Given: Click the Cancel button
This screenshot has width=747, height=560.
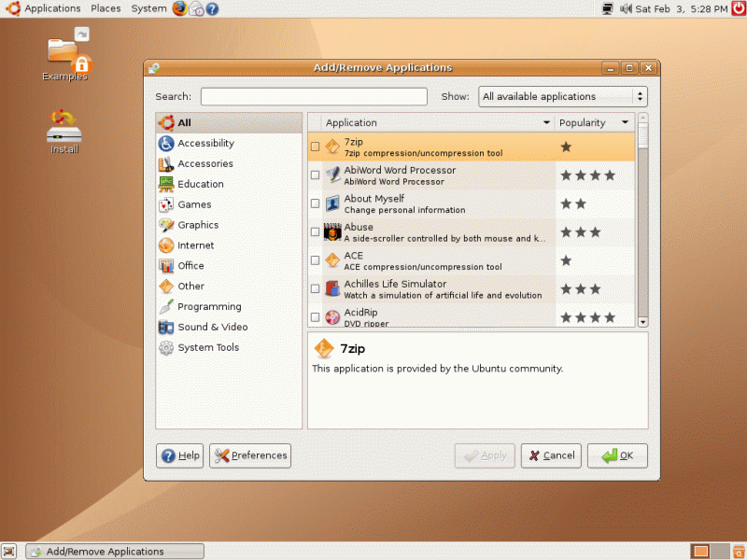Looking at the screenshot, I should point(551,455).
